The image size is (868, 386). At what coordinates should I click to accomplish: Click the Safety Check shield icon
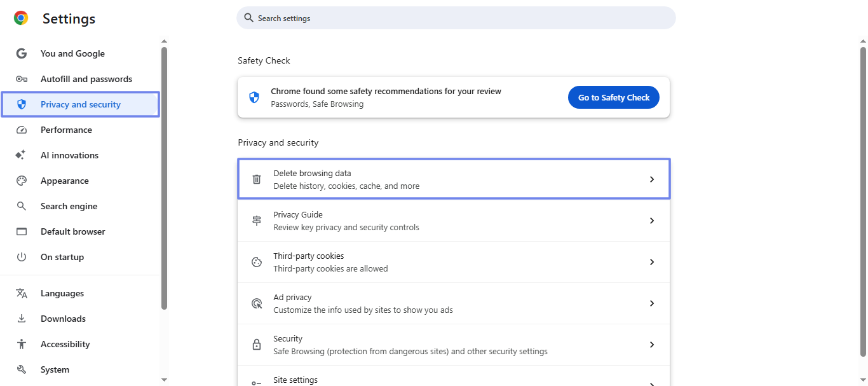(254, 97)
